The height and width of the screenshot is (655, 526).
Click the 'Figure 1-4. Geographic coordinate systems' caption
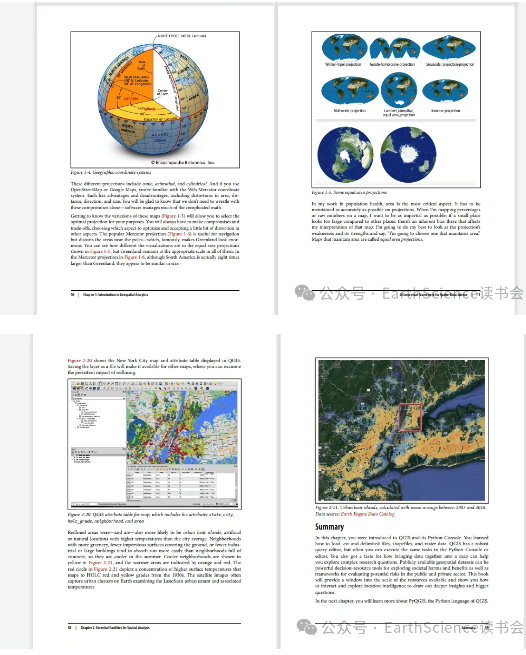111,172
